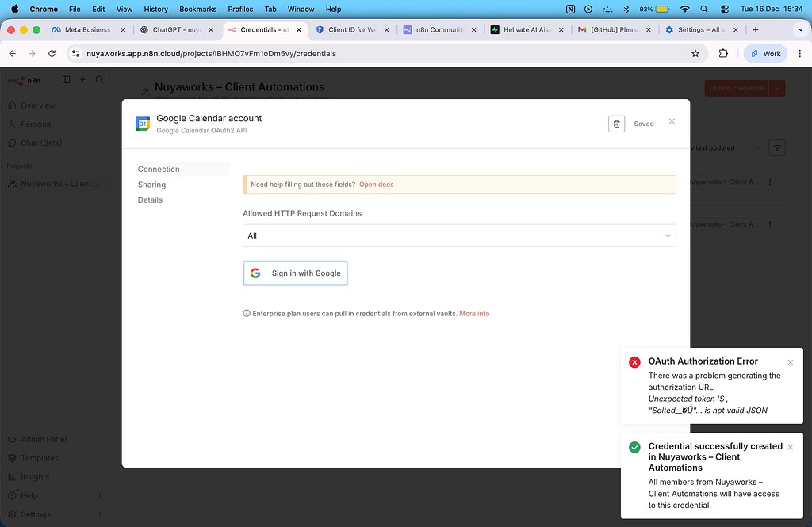Open the docs via the Open docs link

click(x=376, y=184)
